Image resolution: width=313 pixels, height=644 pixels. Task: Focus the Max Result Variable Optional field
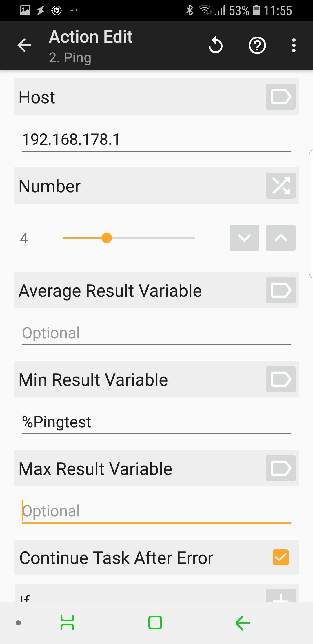pos(156,511)
